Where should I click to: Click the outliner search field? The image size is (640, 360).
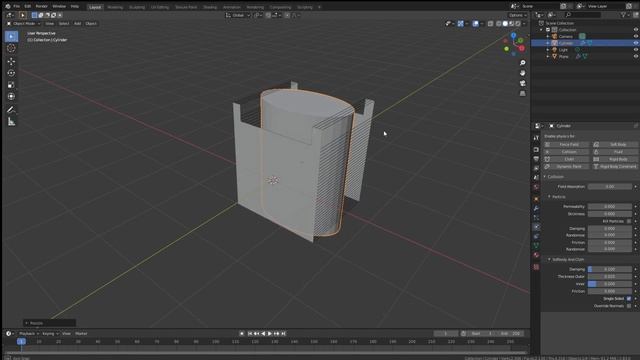click(583, 15)
